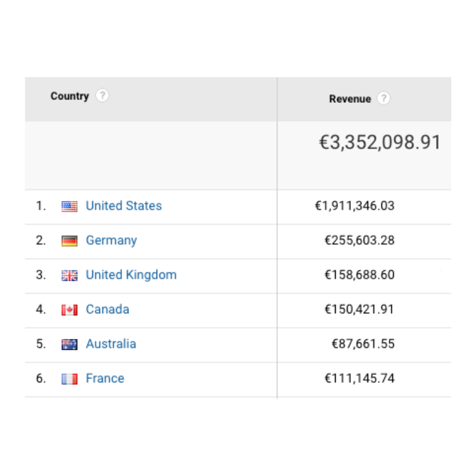The height and width of the screenshot is (476, 476).
Task: Open the Germany country link
Action: point(111,240)
